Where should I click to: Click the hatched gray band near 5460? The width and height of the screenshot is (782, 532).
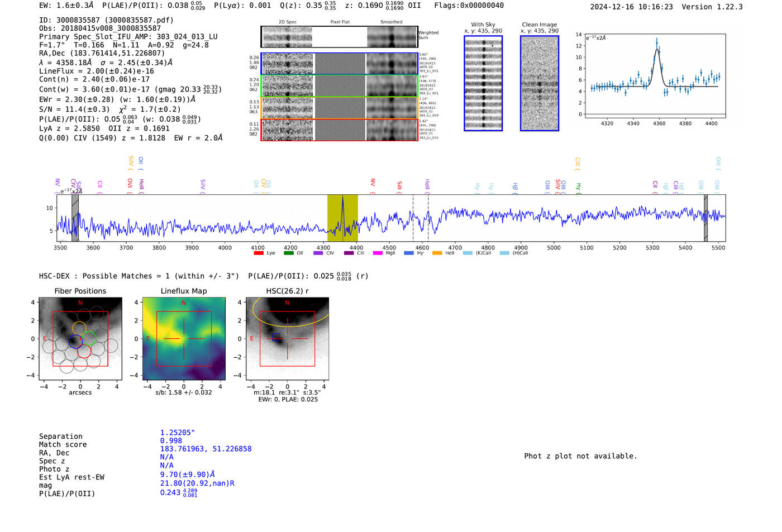(x=705, y=218)
